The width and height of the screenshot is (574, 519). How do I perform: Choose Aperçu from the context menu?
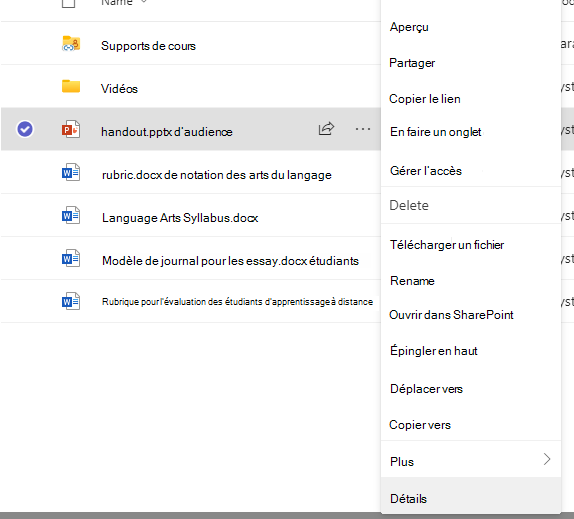[409, 27]
